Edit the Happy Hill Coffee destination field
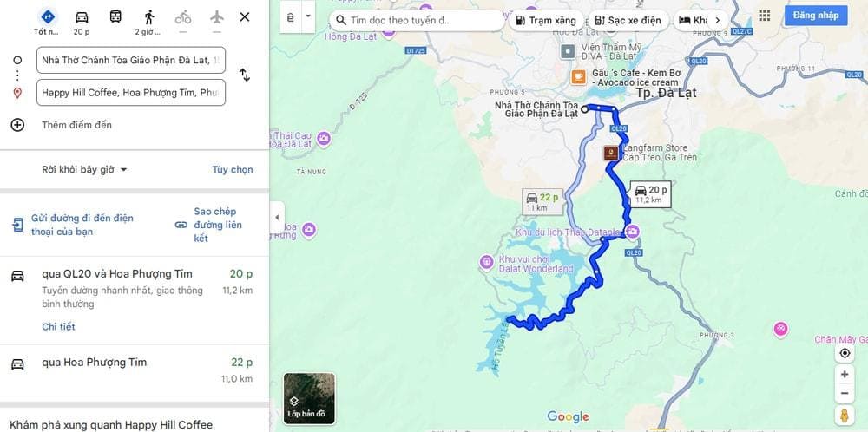868x432 pixels. 131,92
